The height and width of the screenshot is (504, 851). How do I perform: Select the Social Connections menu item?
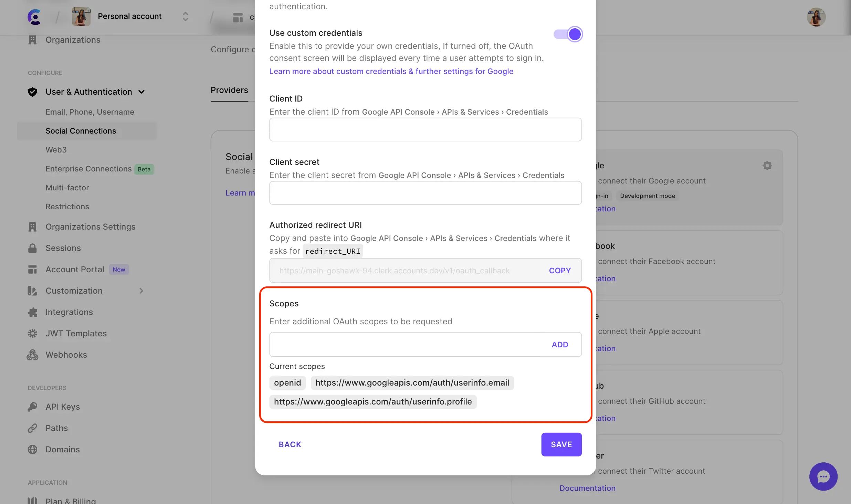(81, 131)
